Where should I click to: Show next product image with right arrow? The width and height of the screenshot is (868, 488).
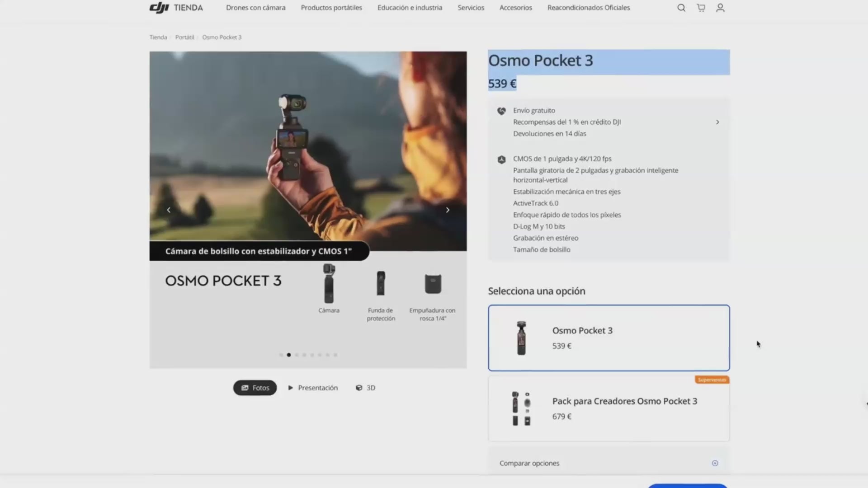(448, 210)
